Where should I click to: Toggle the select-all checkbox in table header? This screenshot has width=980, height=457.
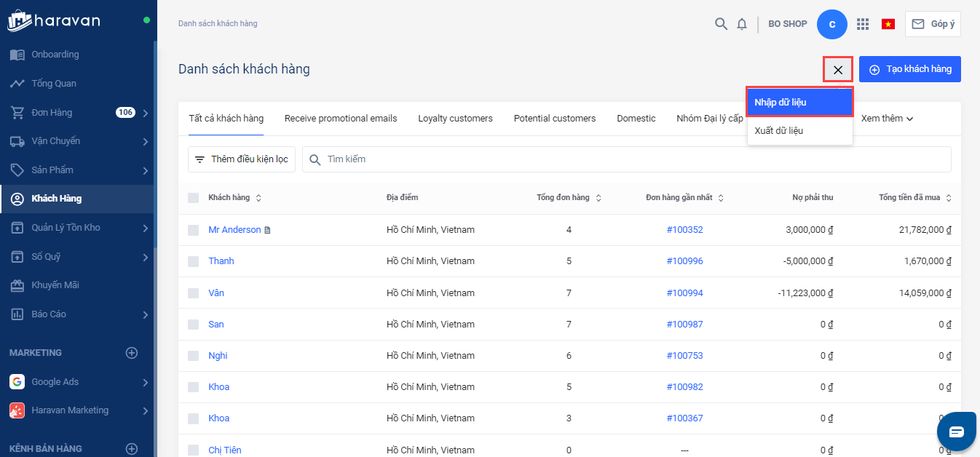coord(193,198)
